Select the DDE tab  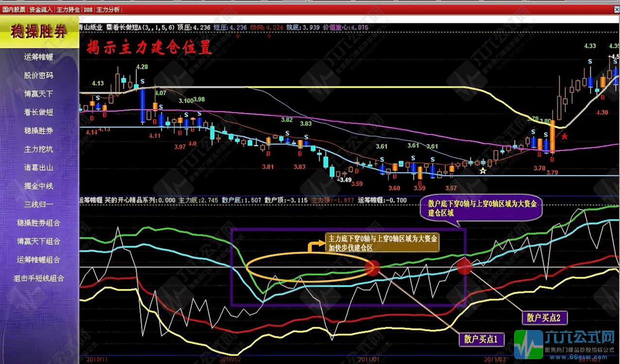click(x=88, y=9)
